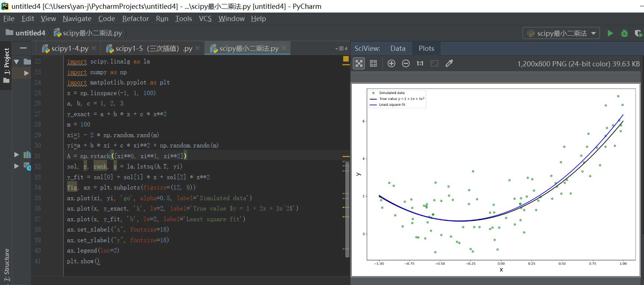Screen dimensions: 644x285
Task: Set plot to actual size 1:1
Action: click(420, 63)
